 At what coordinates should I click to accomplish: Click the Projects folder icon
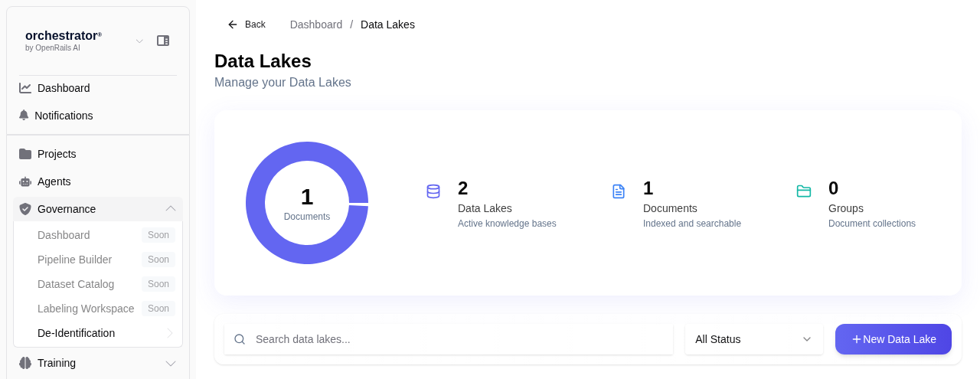point(25,154)
